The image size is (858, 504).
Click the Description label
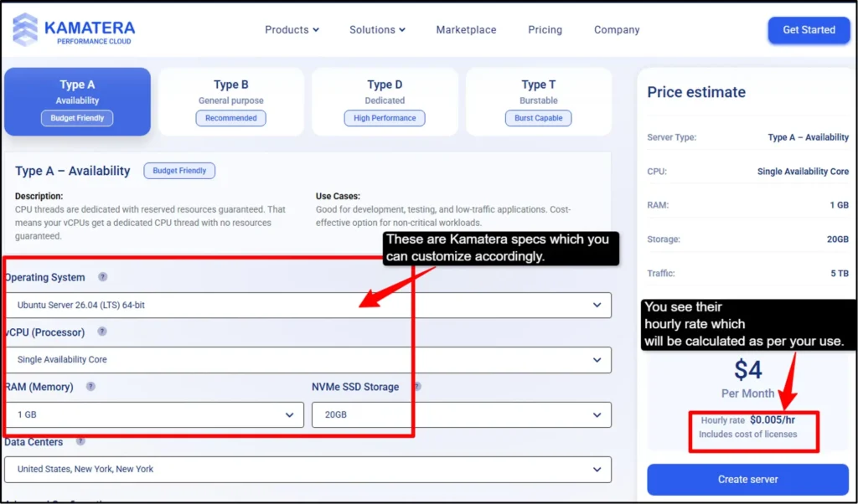point(39,196)
